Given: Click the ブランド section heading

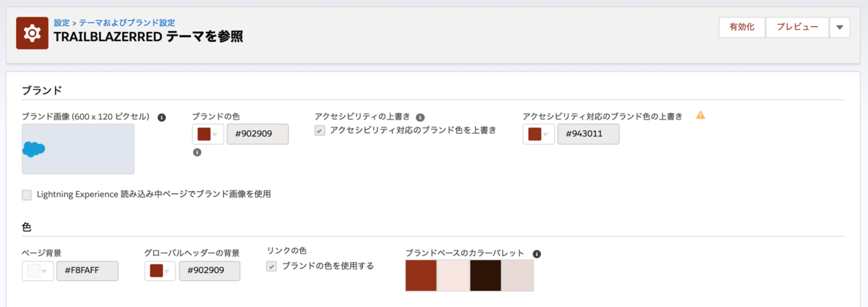Looking at the screenshot, I should tap(42, 91).
